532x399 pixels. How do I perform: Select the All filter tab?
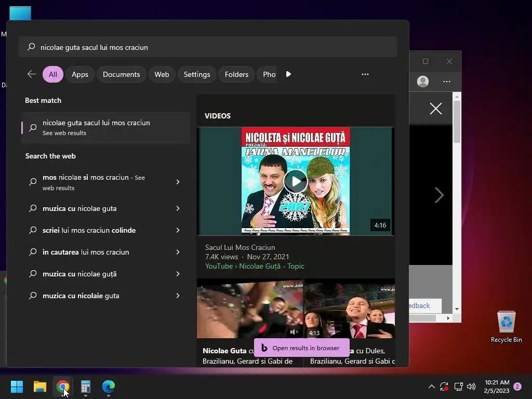click(53, 74)
